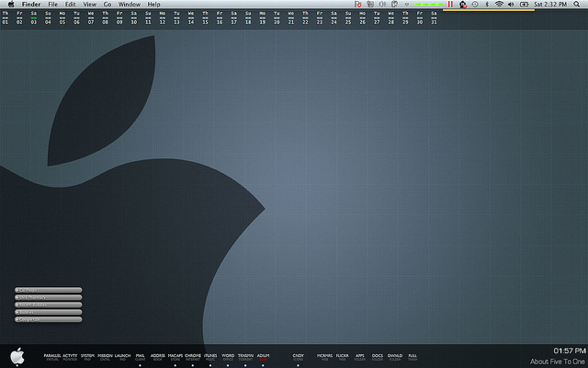This screenshot has width=588, height=368.
Task: Open the Full Trash dock item
Action: click(x=413, y=357)
